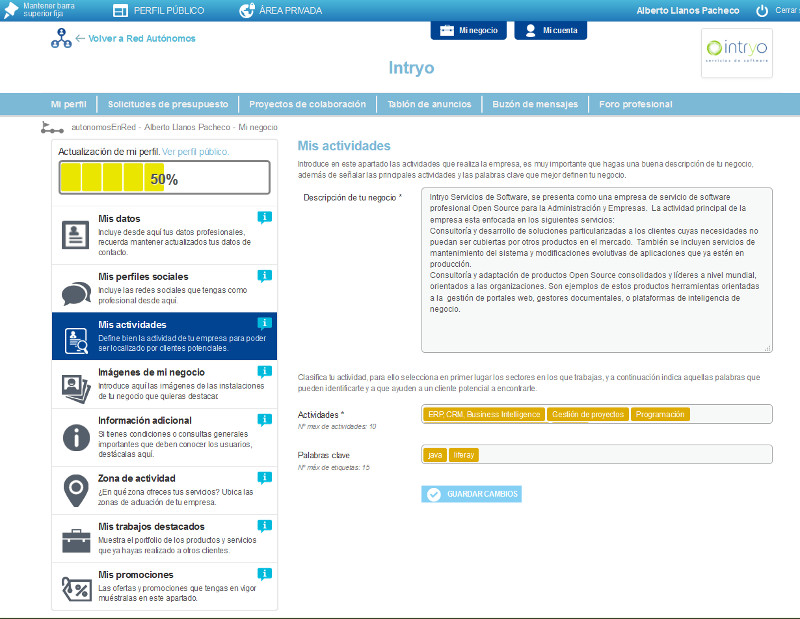Open the Solicitudes de presupuesto tab

pos(168,104)
